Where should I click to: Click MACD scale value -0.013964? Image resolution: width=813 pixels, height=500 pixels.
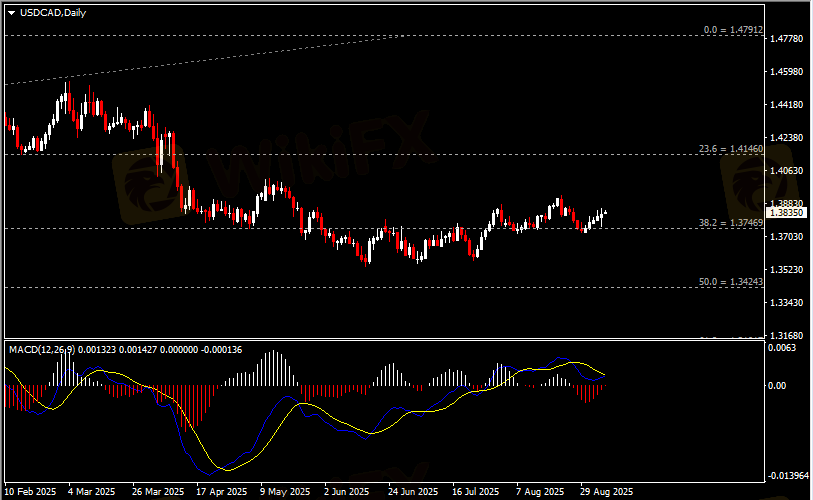point(788,476)
